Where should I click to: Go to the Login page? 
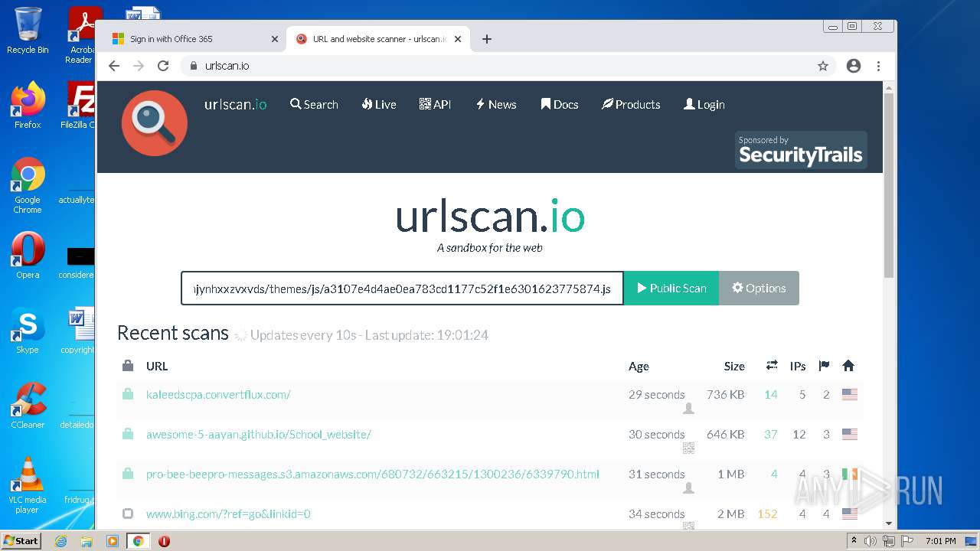coord(704,104)
